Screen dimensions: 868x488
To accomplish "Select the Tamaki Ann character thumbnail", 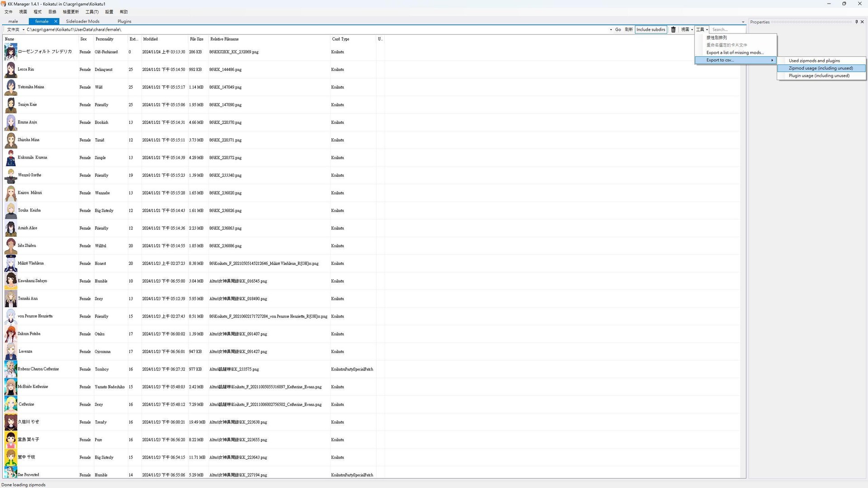I will click(x=10, y=299).
